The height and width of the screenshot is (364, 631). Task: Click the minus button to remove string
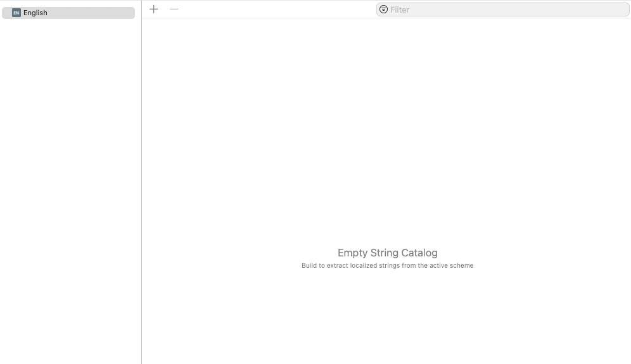(174, 9)
